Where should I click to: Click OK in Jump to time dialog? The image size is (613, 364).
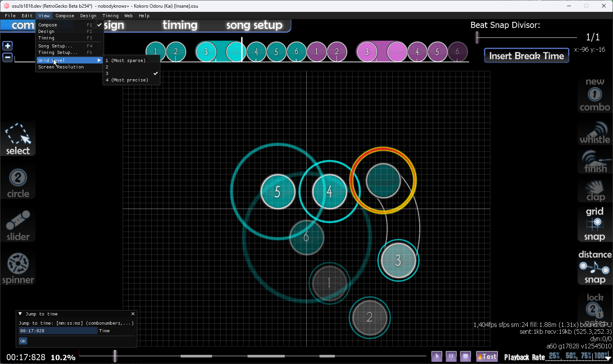[x=23, y=341]
